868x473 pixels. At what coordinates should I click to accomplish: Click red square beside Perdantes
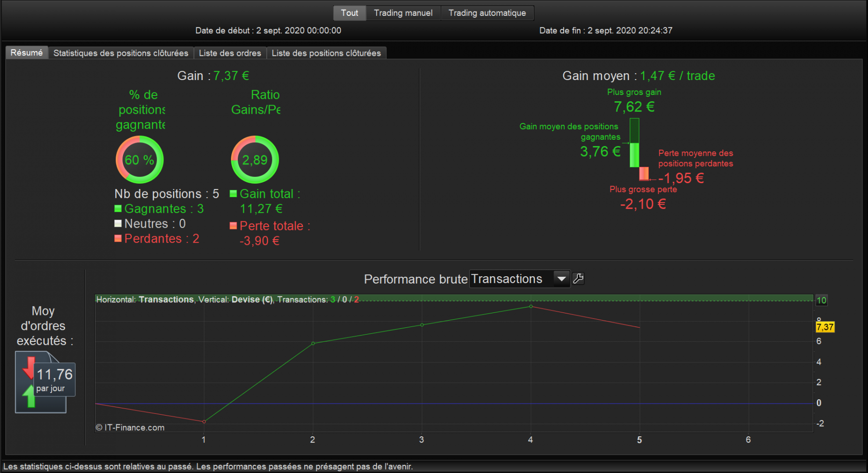(x=118, y=238)
